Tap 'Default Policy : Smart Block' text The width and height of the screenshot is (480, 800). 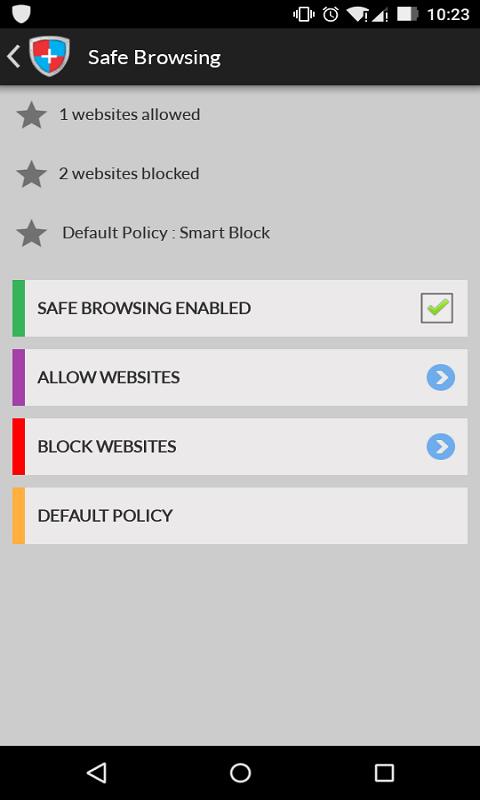pos(166,233)
